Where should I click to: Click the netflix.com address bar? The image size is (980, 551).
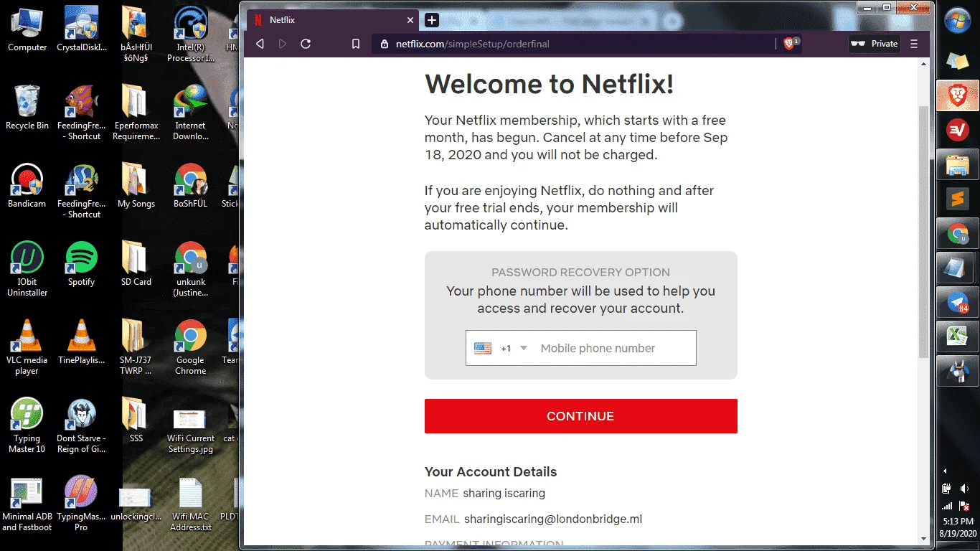pyautogui.click(x=574, y=44)
